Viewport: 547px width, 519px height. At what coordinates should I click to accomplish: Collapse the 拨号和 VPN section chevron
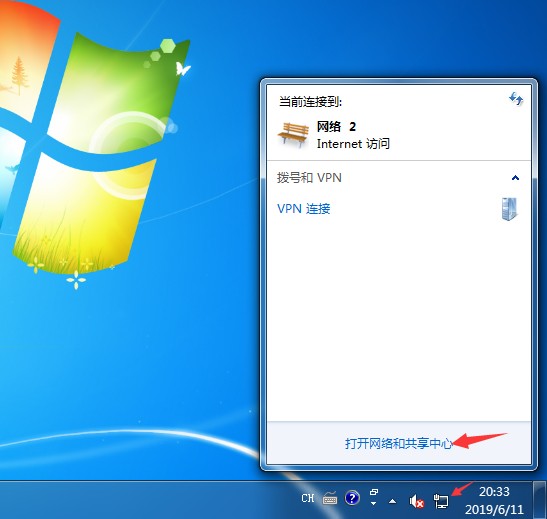click(x=515, y=178)
